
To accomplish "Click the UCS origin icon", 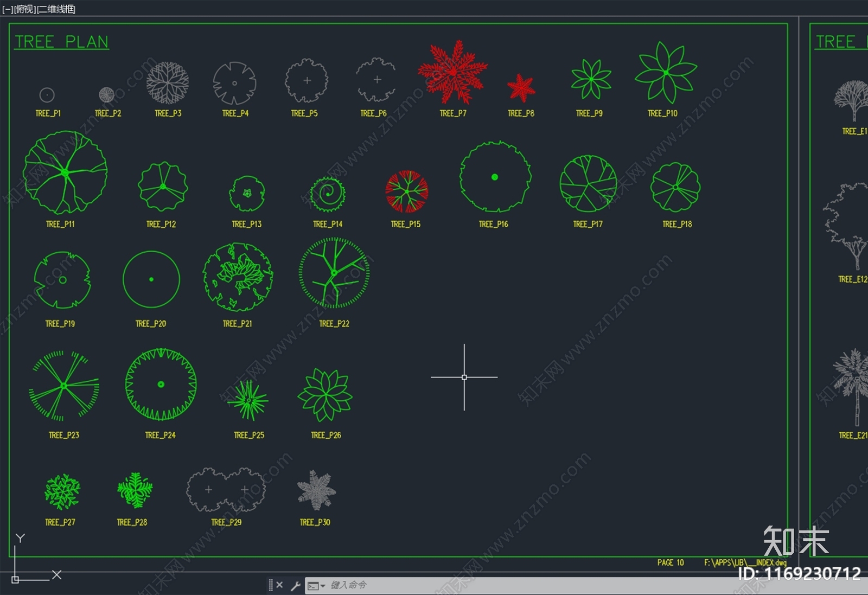I will click(x=15, y=580).
